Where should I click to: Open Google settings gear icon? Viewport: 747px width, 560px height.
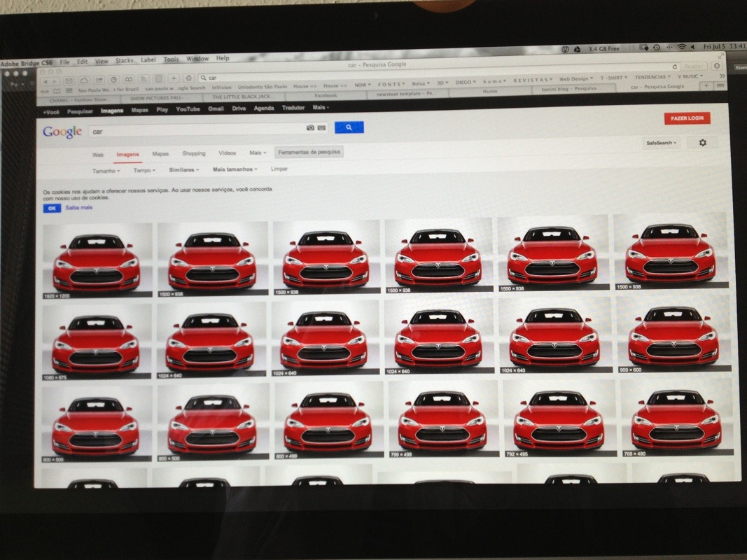pyautogui.click(x=703, y=142)
